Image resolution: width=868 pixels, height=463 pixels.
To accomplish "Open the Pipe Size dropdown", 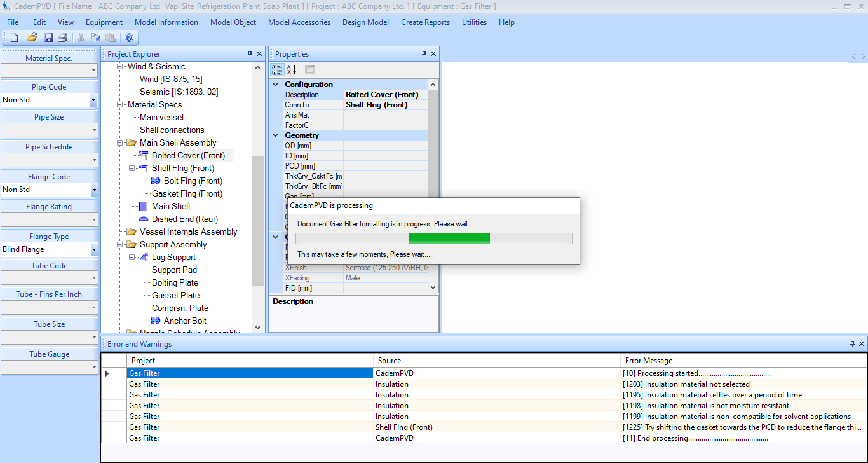I will (93, 130).
